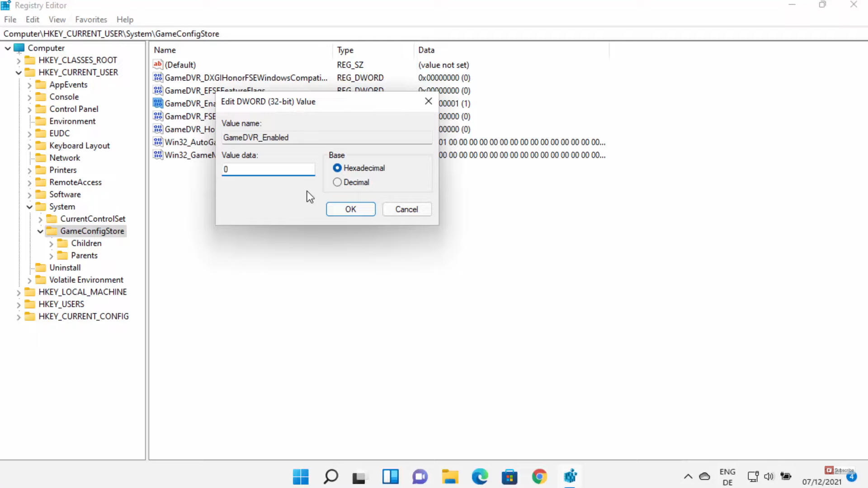The image size is (868, 488).
Task: Click the Value data input field
Action: click(x=268, y=169)
